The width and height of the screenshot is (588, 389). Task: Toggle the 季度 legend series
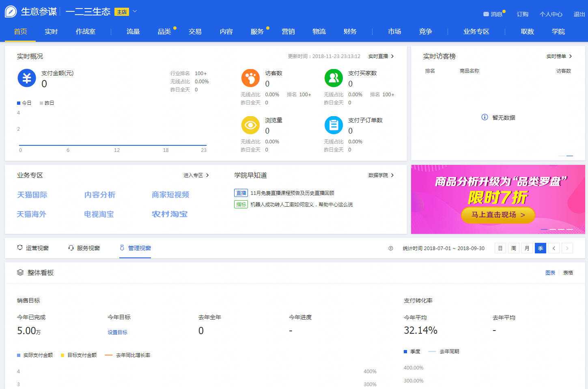pyautogui.click(x=412, y=352)
